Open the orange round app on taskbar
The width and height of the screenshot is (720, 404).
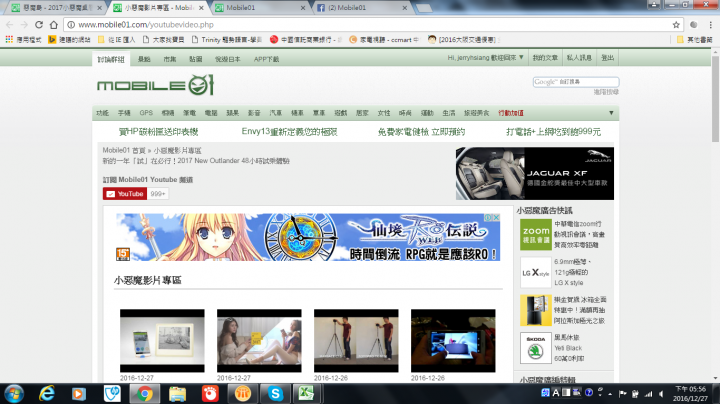[x=243, y=394]
